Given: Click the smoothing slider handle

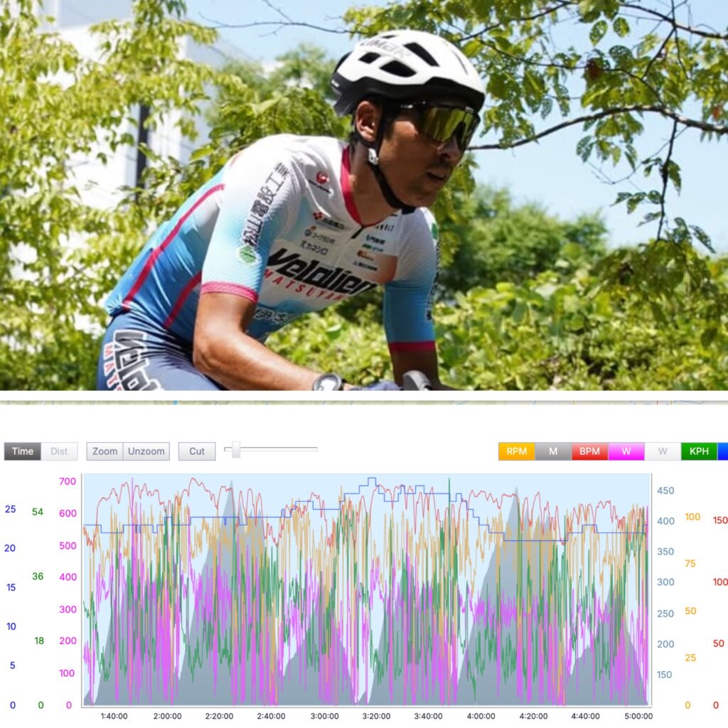Looking at the screenshot, I should [236, 449].
